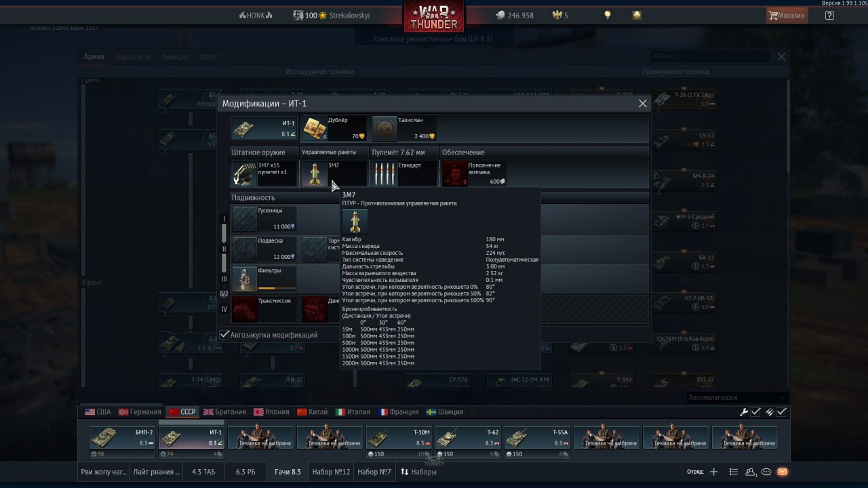This screenshot has width=868, height=488.
Task: Switch to the Вертолёты tab
Action: click(133, 57)
